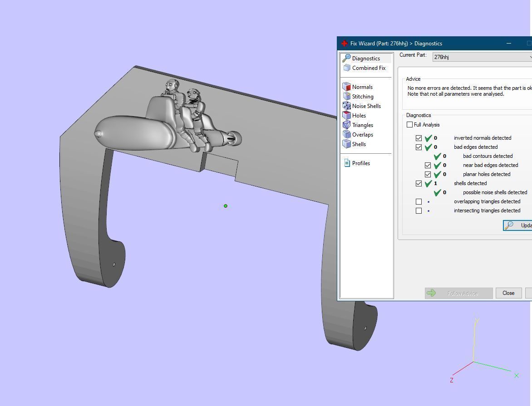
Task: Uncheck inverted normals detected checkbox
Action: coord(419,138)
